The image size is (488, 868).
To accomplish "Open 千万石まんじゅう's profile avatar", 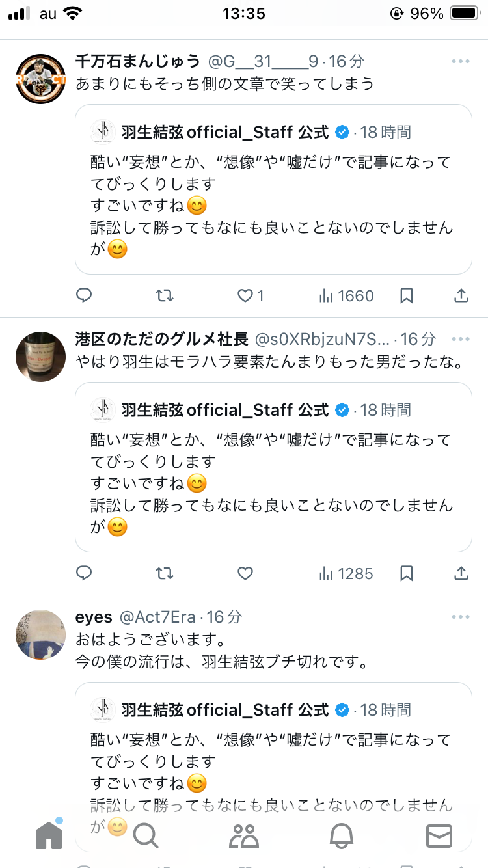I will [40, 79].
